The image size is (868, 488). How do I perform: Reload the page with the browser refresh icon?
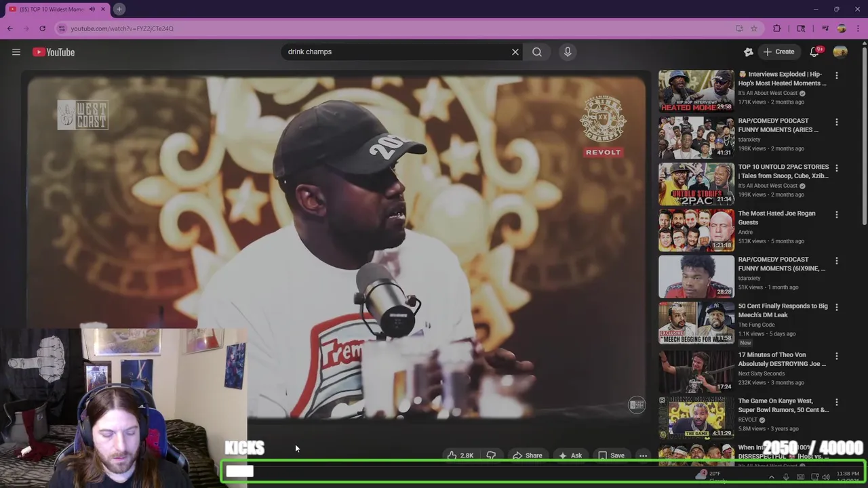tap(42, 28)
